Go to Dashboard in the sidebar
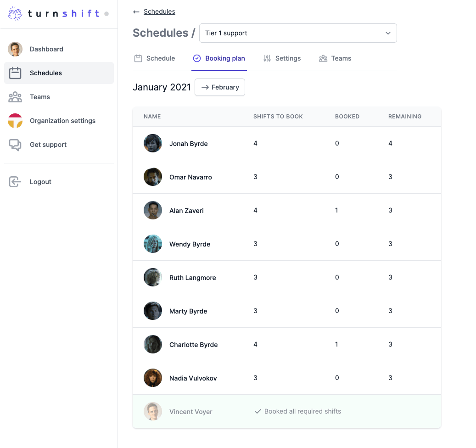The height and width of the screenshot is (448, 476). click(x=59, y=49)
